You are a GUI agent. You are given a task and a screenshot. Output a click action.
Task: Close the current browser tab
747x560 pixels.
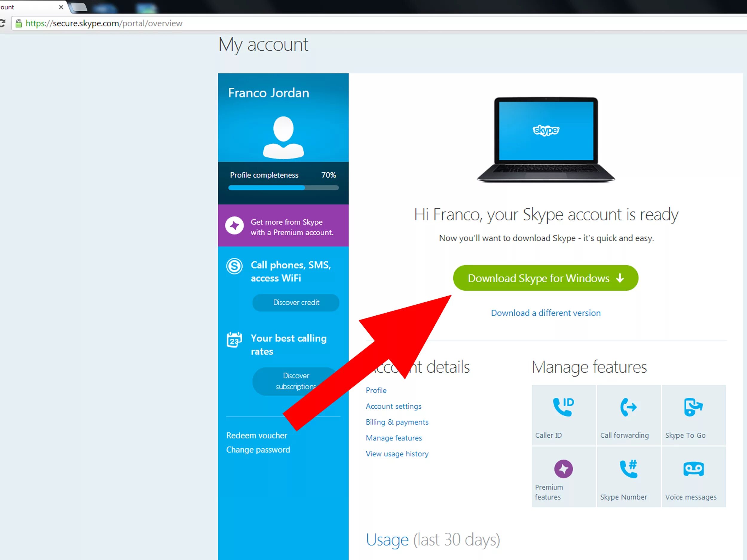point(61,7)
